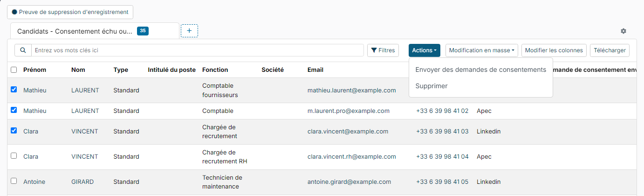Check the Antoine GIRARD row checkbox
Viewport: 644px width, 196px height.
pyautogui.click(x=14, y=181)
